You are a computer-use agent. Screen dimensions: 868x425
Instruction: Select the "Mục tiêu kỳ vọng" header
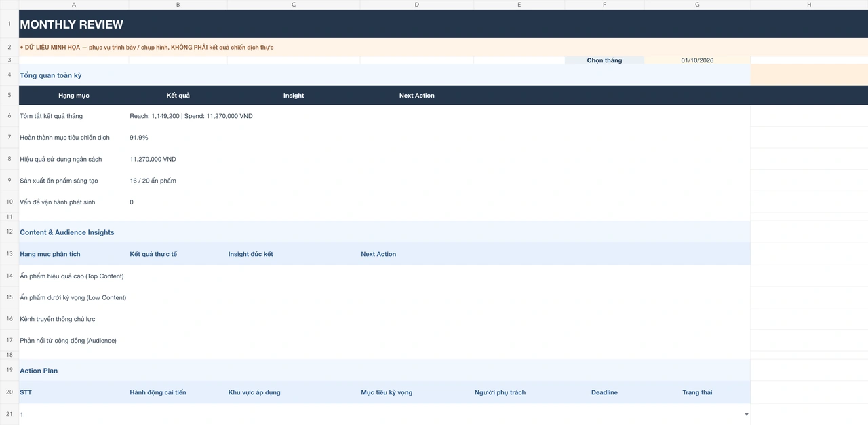coord(416,392)
